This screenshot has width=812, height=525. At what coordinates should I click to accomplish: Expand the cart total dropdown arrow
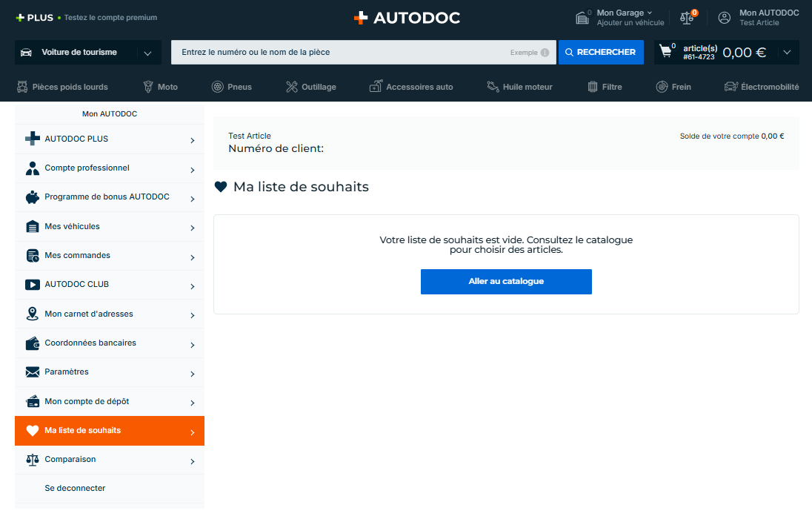(786, 53)
